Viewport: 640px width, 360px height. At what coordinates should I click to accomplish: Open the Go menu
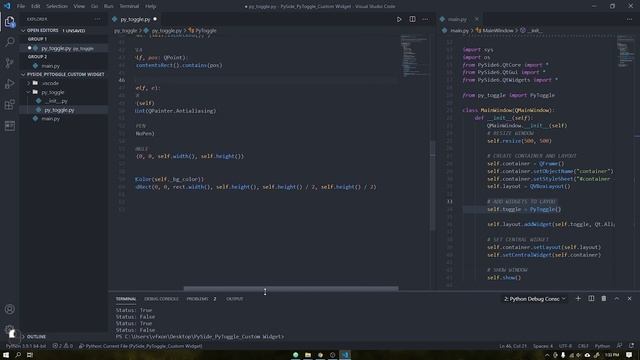[94, 6]
